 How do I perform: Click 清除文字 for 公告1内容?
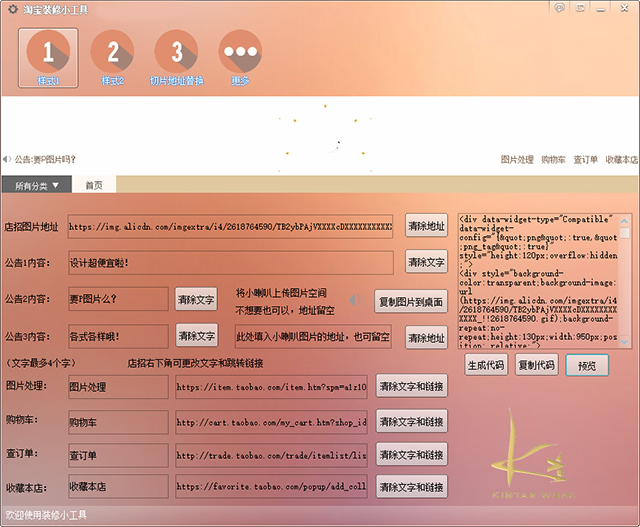[426, 262]
